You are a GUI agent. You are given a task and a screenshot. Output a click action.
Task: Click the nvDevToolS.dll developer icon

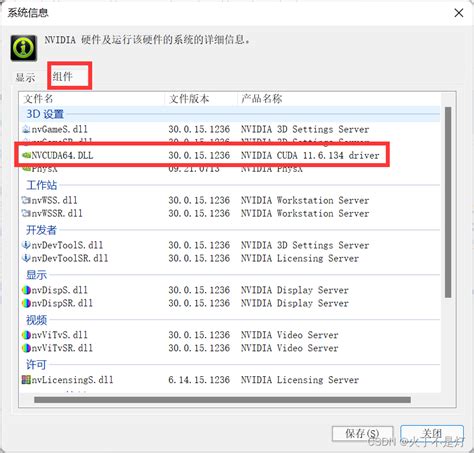pos(26,245)
